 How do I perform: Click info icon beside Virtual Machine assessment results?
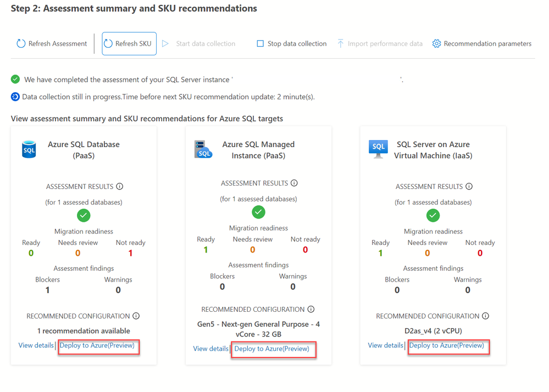[469, 186]
